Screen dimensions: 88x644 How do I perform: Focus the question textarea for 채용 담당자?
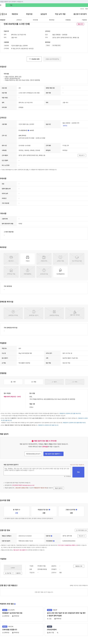[x=37, y=471]
